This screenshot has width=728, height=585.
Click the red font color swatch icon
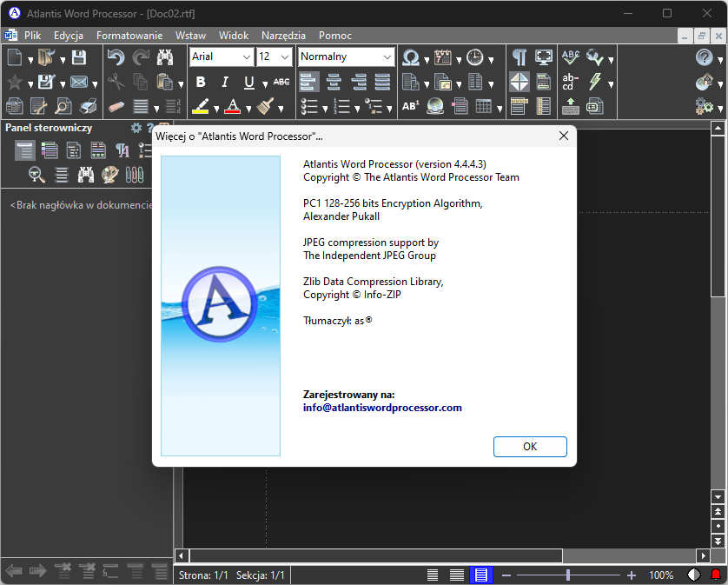coord(233,106)
